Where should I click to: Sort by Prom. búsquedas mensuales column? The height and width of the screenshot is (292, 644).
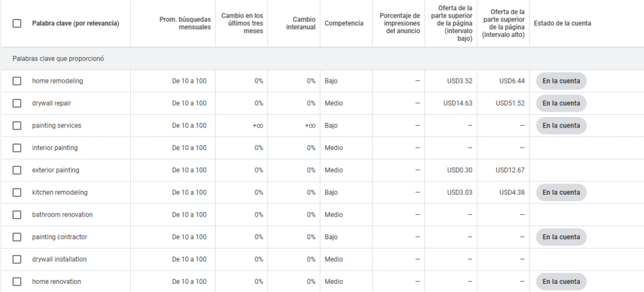coord(186,23)
